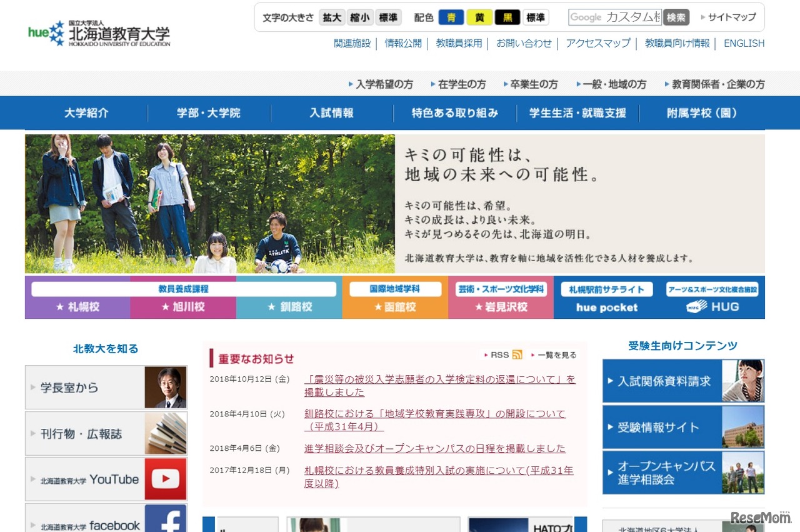Screen dimensions: 800x532
Task: Open the 入試情報 menu
Action: tap(332, 113)
